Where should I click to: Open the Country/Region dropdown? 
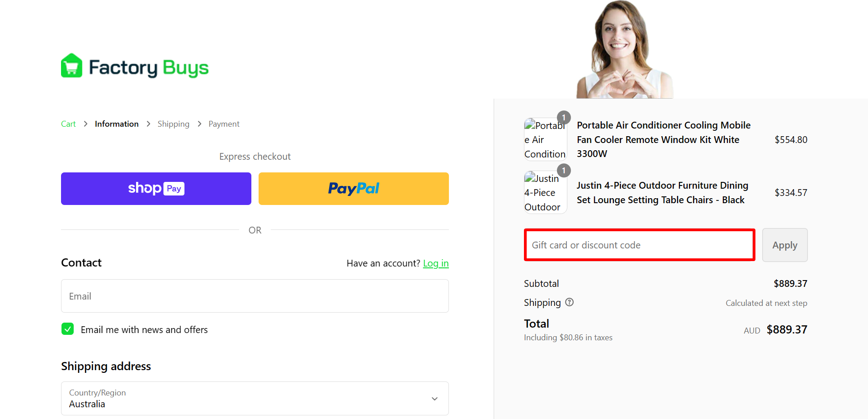point(255,399)
